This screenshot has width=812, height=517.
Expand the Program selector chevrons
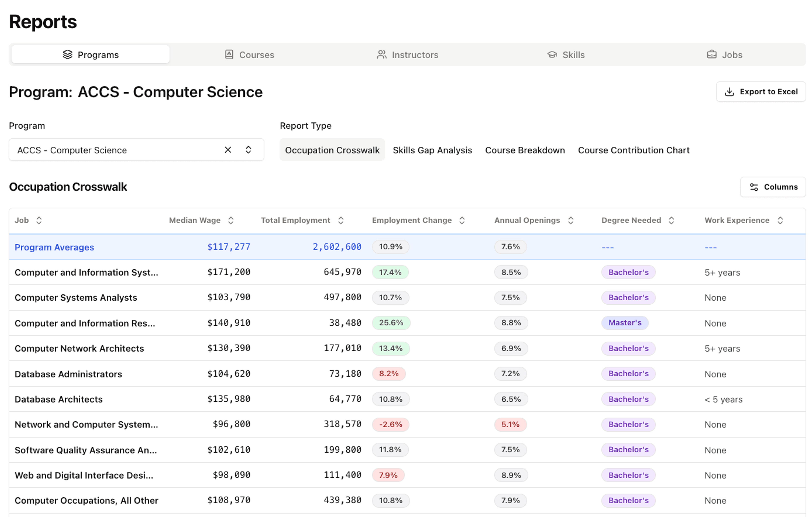point(248,150)
